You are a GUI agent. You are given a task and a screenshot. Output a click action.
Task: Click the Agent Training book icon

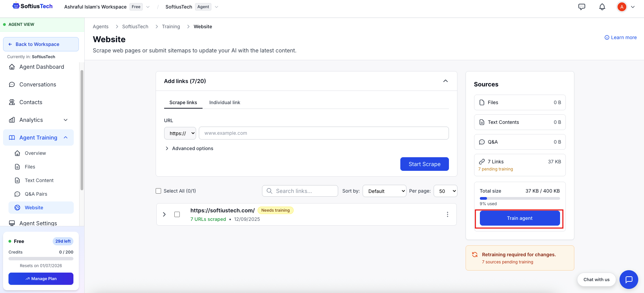pyautogui.click(x=12, y=137)
